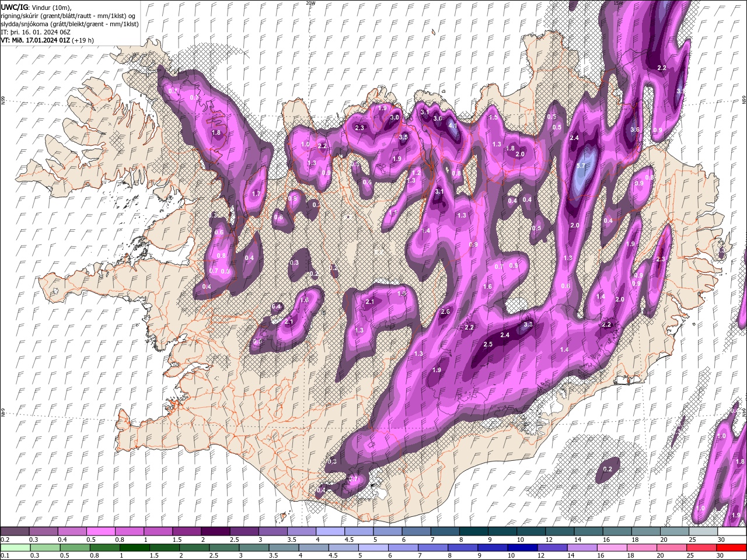Pick the bright pink 0.5–0.8 upper legend swatch
This screenshot has width=747, height=560.
coord(101,531)
